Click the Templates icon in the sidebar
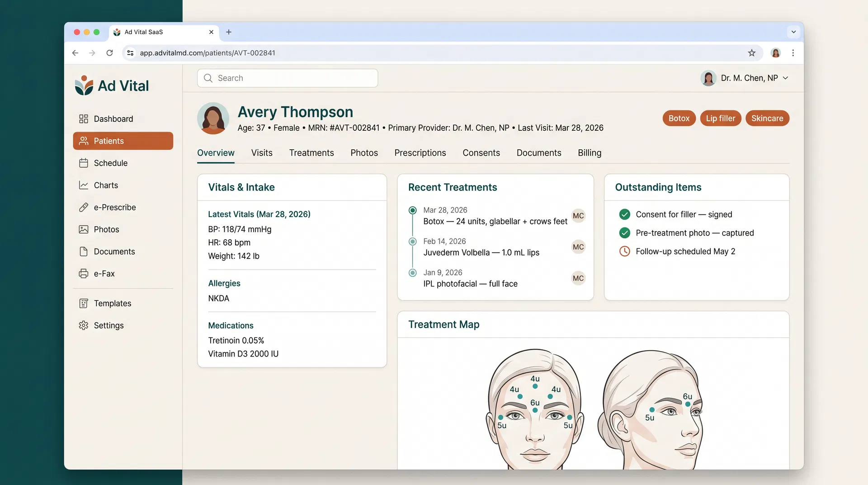Viewport: 868px width, 485px height. [84, 303]
